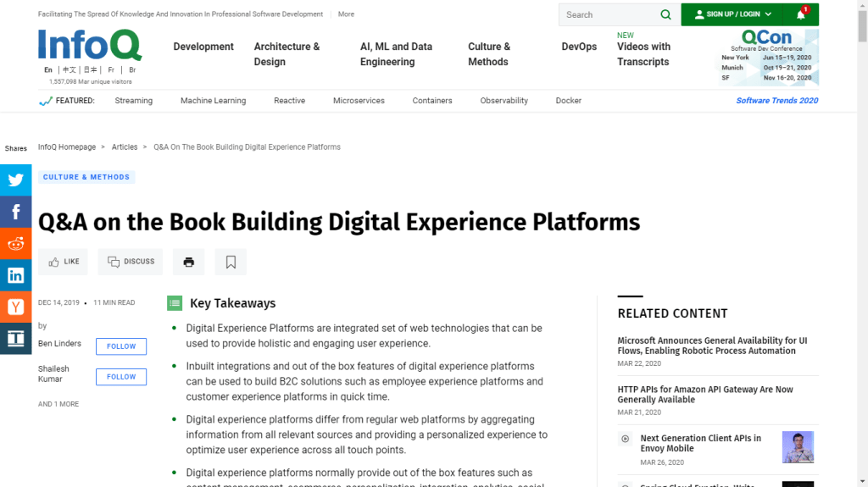Bookmark this article for later
868x487 pixels.
231,262
